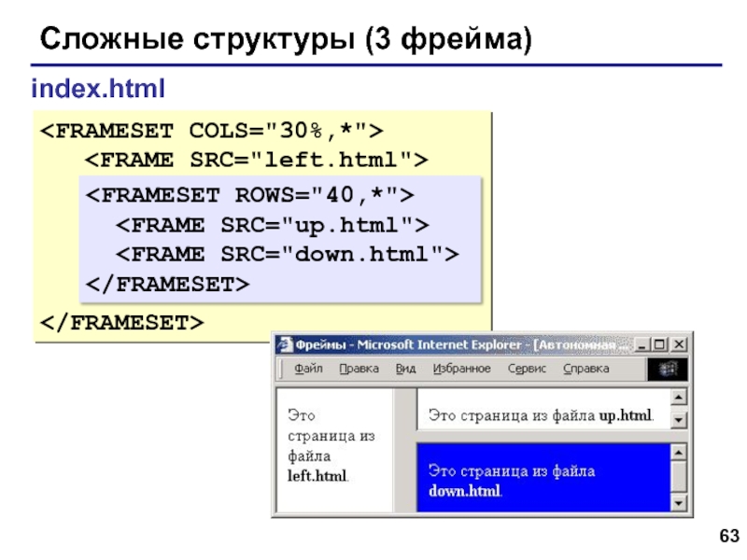747x560 pixels.
Task: Open the Сервис menu
Action: (528, 369)
